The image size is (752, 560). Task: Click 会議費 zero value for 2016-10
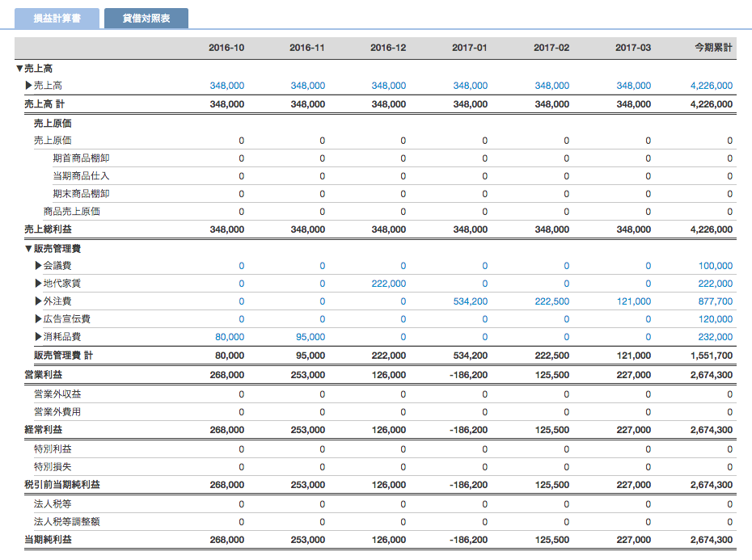pos(241,266)
